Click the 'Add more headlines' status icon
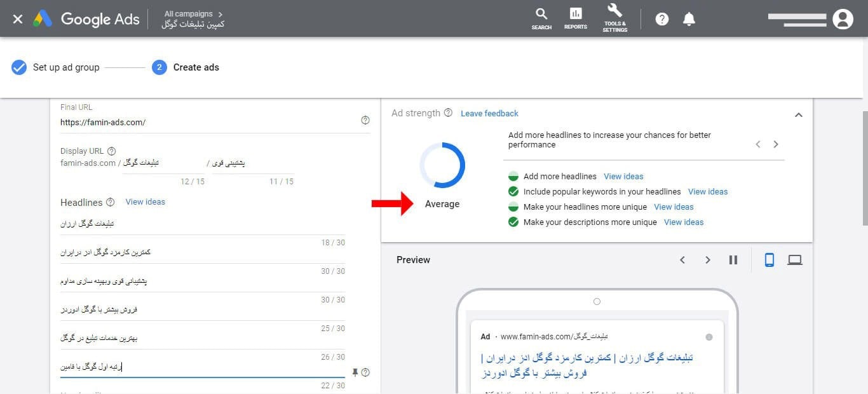Screen dimensions: 868x394 click(513, 177)
